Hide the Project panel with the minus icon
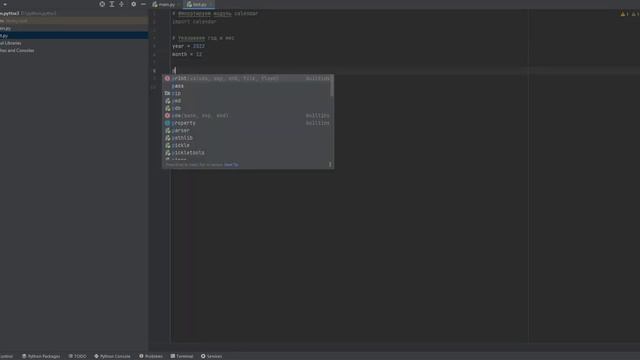Screen dimensions: 640x360 (143, 4)
